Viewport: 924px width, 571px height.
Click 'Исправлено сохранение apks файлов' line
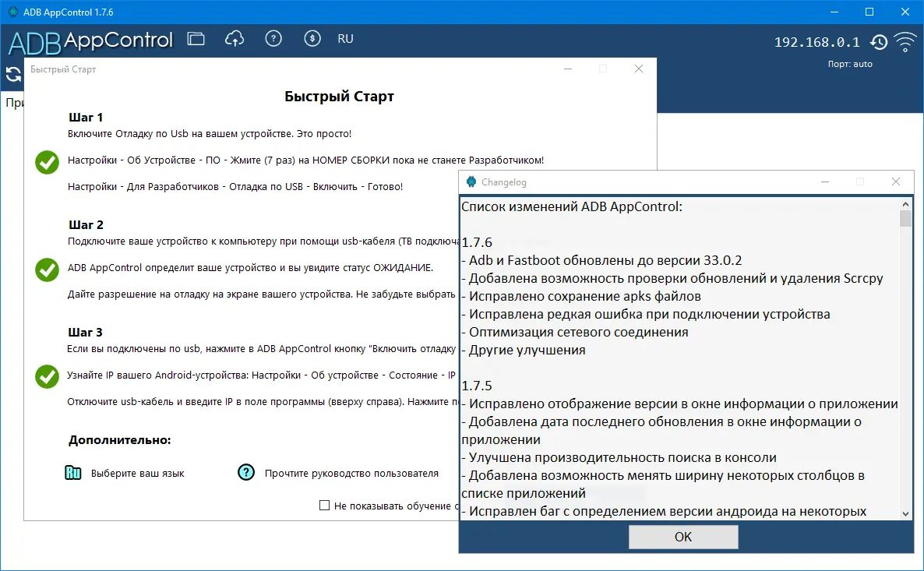pos(582,296)
